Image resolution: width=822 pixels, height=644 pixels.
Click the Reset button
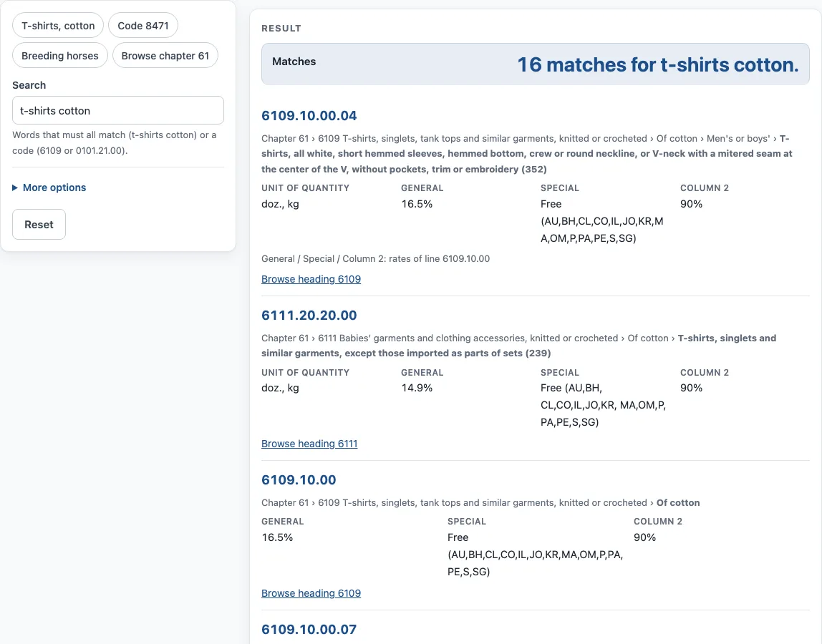tap(39, 224)
